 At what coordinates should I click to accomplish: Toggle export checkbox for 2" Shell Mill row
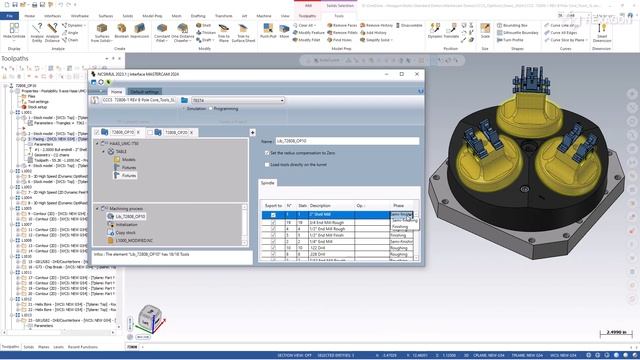273,215
